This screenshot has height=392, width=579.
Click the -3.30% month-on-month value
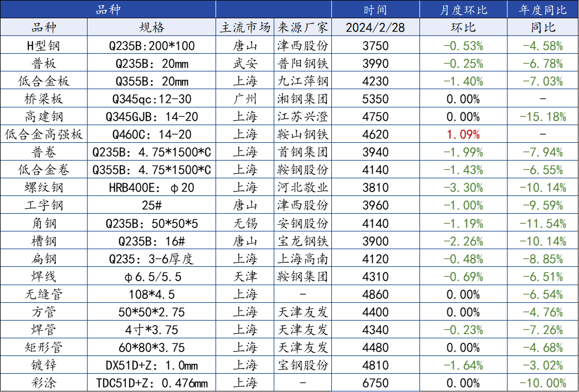coord(463,187)
